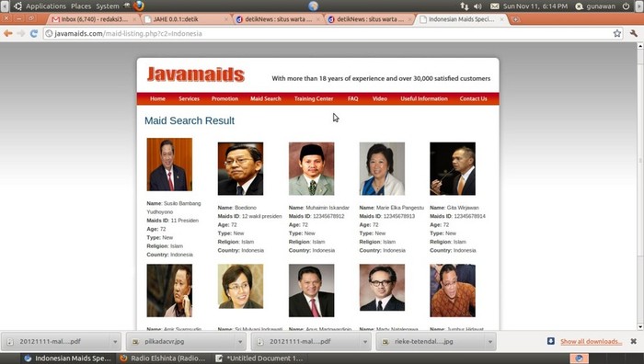Launch Firefox from the top panel
Screen dimensions: 644x364
(x=138, y=6)
